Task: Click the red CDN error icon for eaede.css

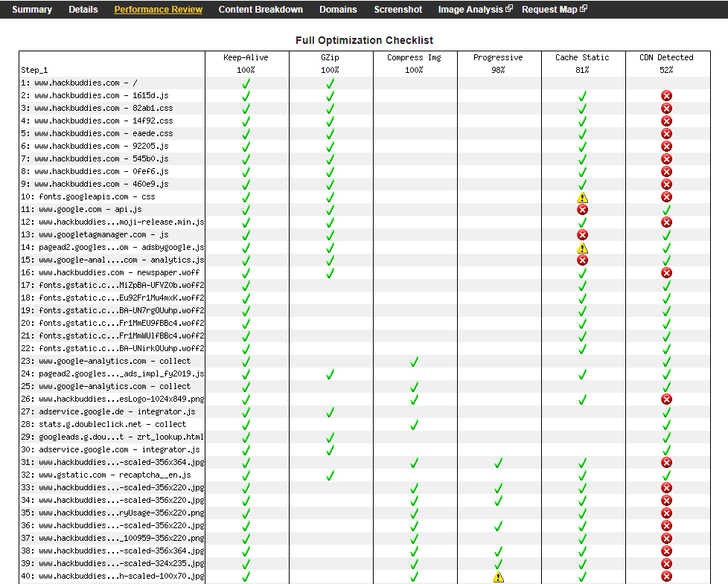Action: tap(666, 134)
